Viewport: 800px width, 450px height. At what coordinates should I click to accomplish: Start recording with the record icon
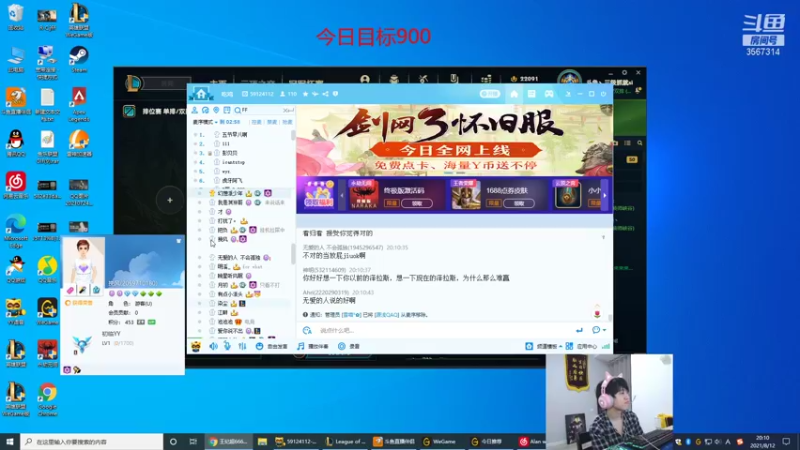[x=341, y=346]
